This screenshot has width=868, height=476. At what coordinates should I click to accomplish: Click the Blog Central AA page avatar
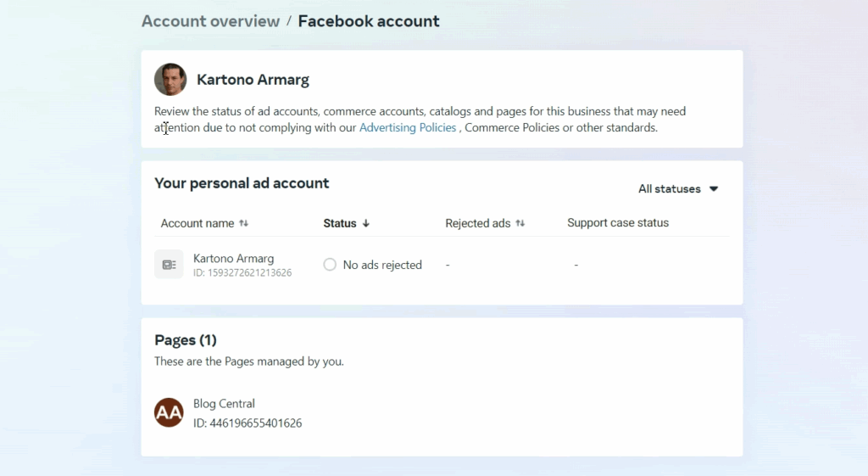coord(169,412)
